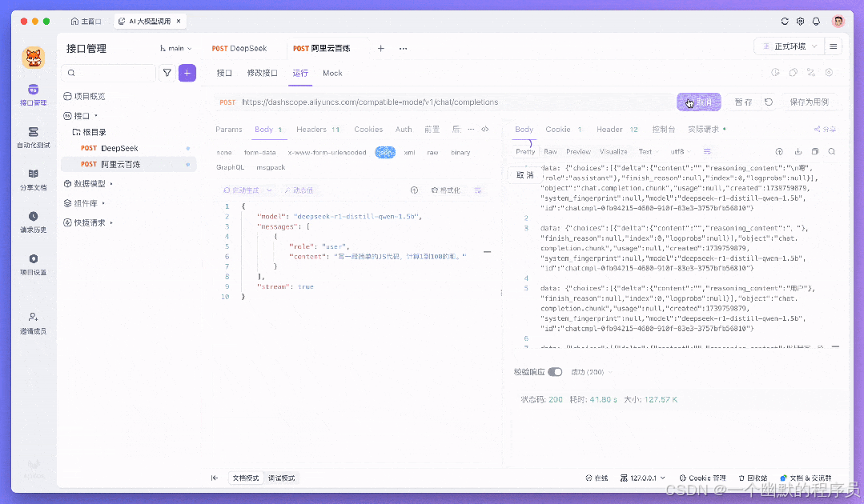The height and width of the screenshot is (504, 864).
Task: Open the request code snippet icon
Action: (x=485, y=130)
